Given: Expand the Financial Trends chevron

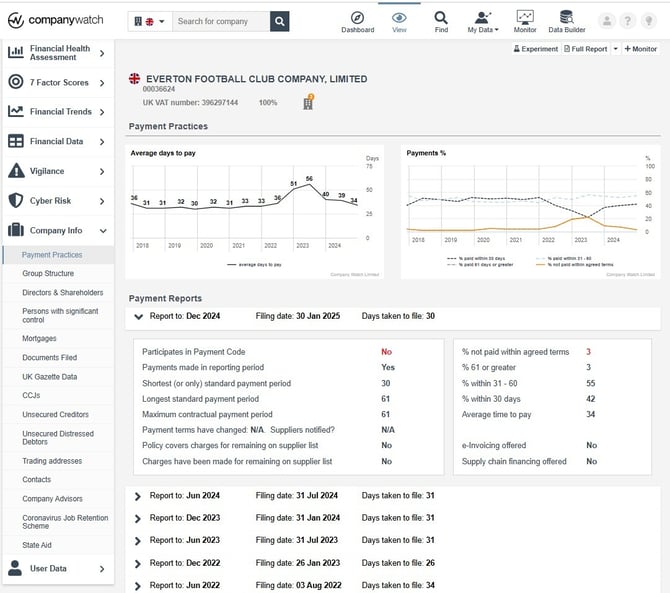Looking at the screenshot, I should point(102,112).
